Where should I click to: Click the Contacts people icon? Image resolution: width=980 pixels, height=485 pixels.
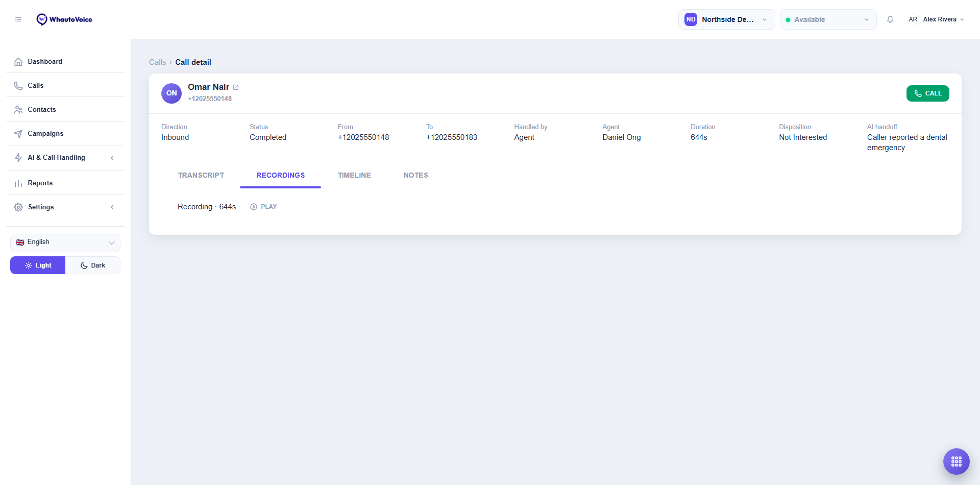tap(18, 110)
